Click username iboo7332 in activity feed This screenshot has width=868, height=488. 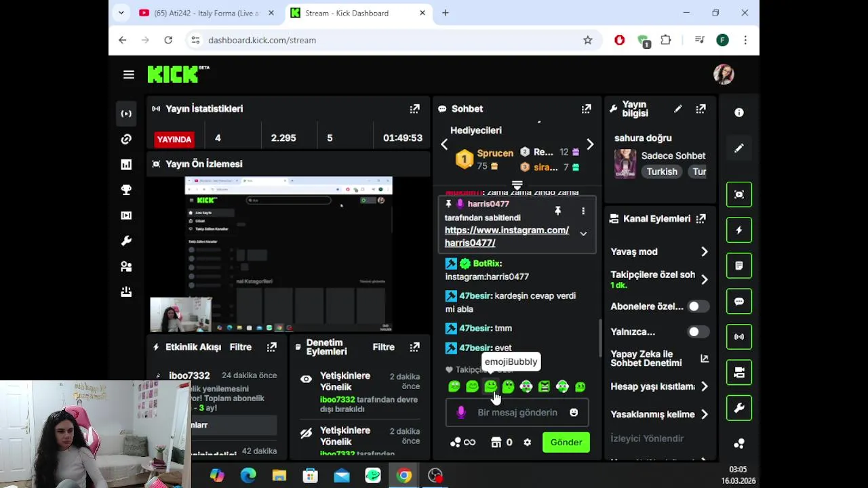189,375
